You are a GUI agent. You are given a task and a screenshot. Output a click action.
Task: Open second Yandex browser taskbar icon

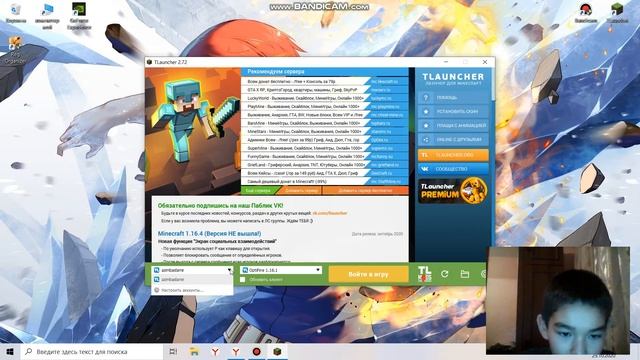[x=236, y=351]
